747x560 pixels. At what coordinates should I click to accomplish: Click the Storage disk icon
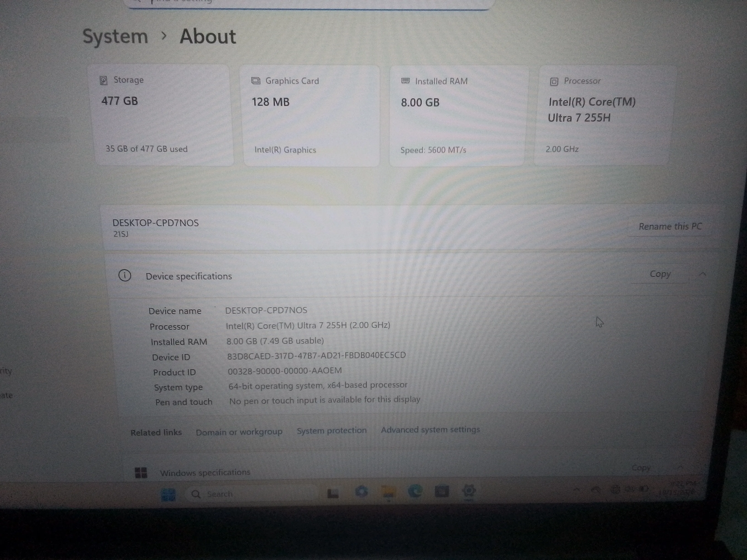coord(103,80)
